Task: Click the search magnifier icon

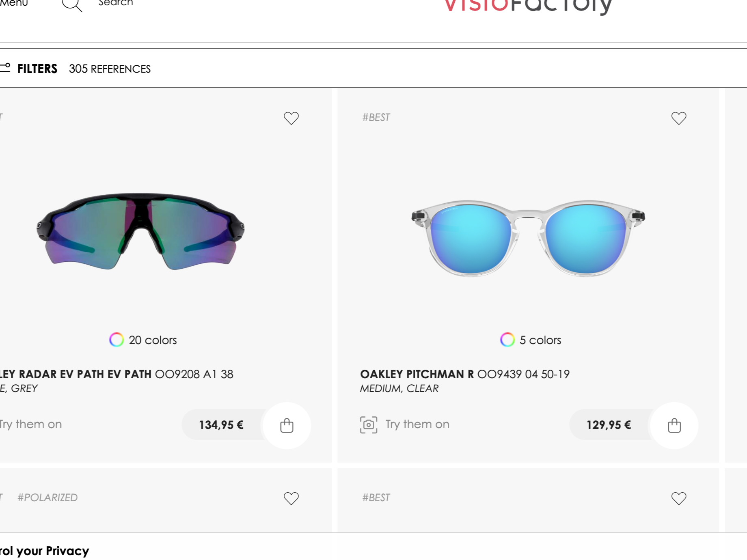Action: (72, 5)
